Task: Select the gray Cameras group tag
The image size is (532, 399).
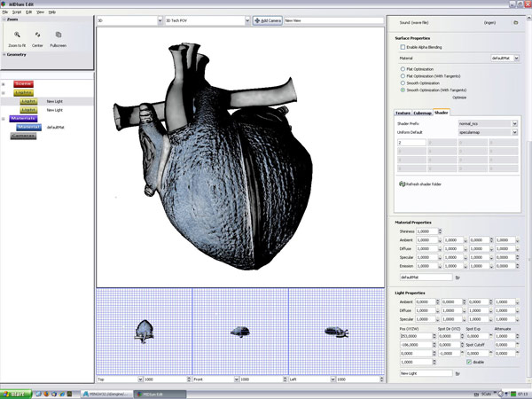Action: coord(23,136)
